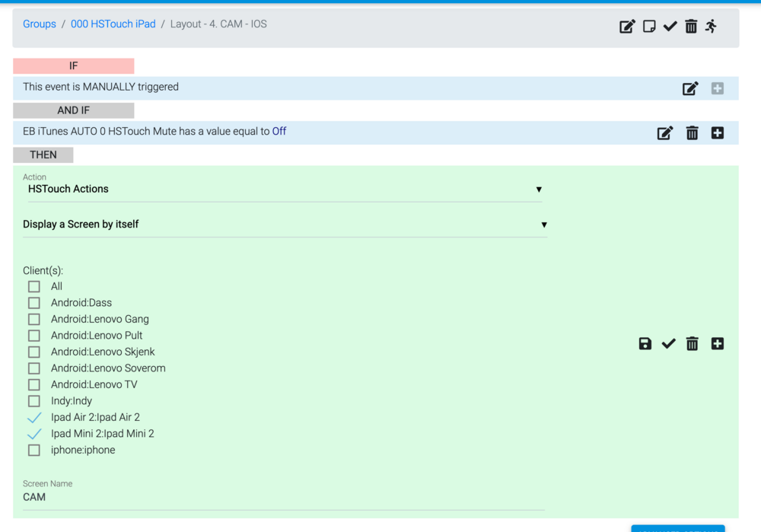
Task: Go to Groups breadcrumb link
Action: click(40, 24)
